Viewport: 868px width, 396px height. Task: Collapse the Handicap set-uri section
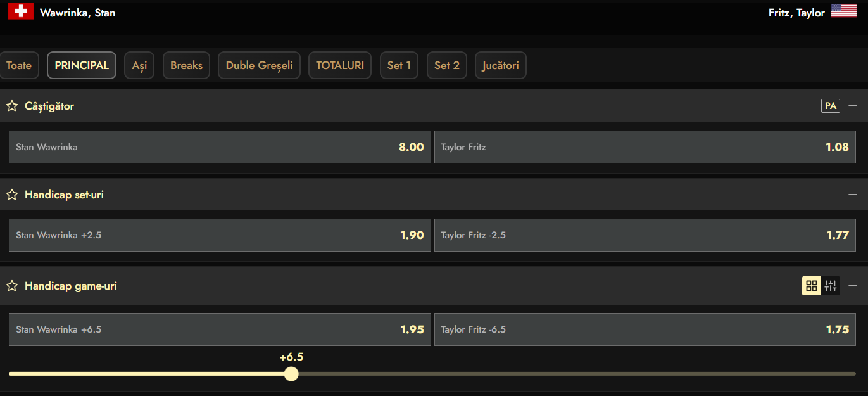point(853,195)
